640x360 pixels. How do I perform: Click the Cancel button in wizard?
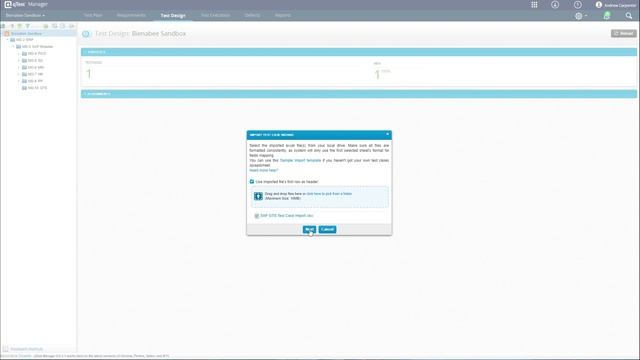pyautogui.click(x=327, y=229)
